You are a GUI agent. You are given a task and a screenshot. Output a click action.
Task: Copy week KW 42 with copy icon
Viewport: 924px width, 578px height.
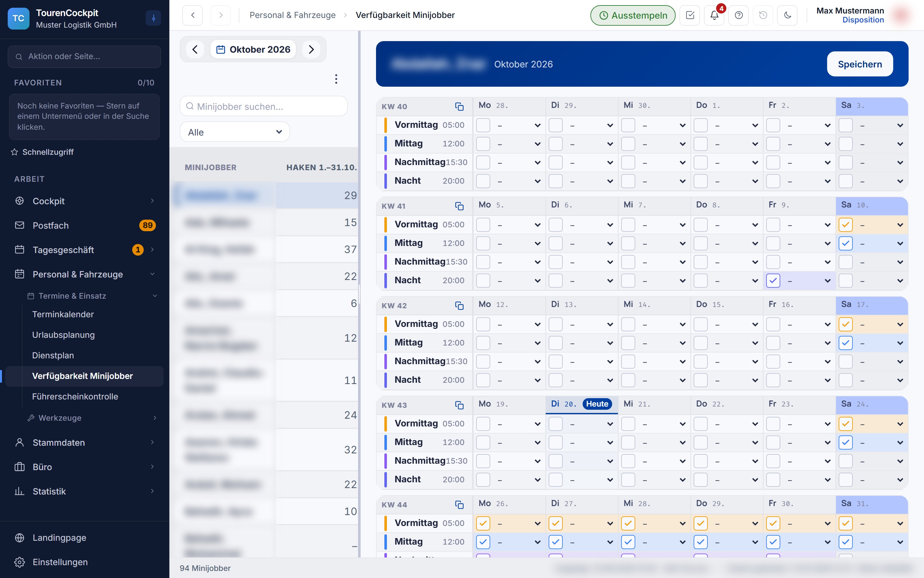[459, 305]
